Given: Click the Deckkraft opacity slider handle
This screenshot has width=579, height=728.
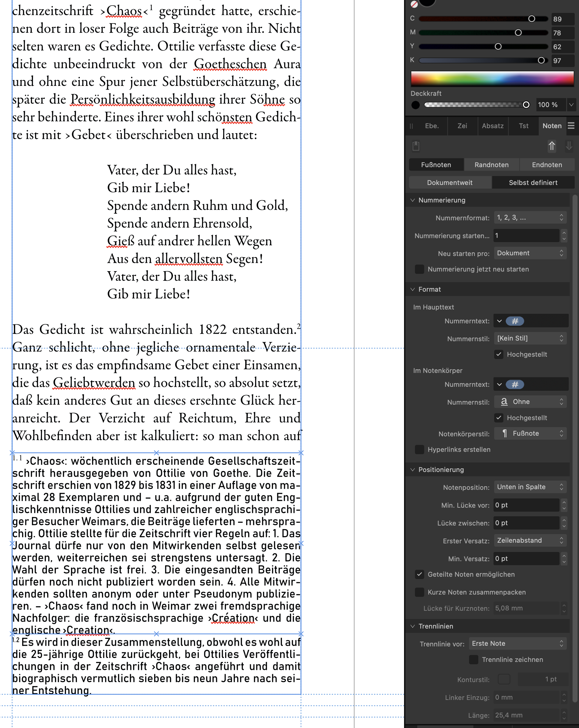Looking at the screenshot, I should [x=526, y=105].
